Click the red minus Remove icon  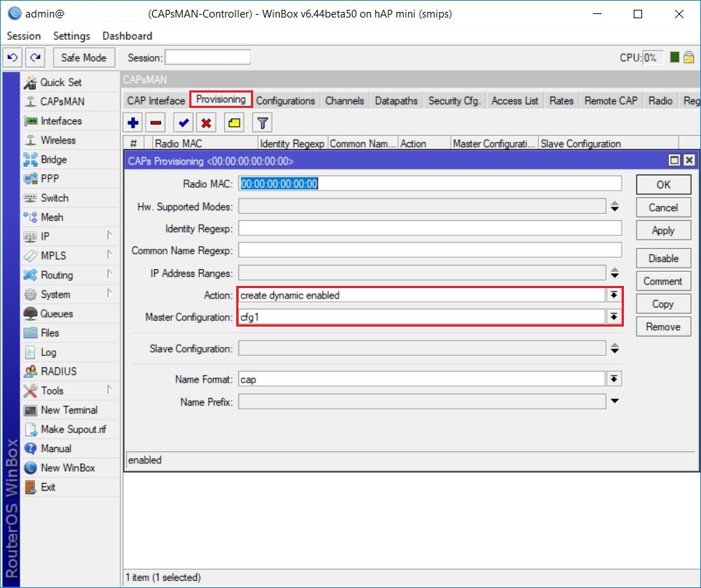pos(156,123)
